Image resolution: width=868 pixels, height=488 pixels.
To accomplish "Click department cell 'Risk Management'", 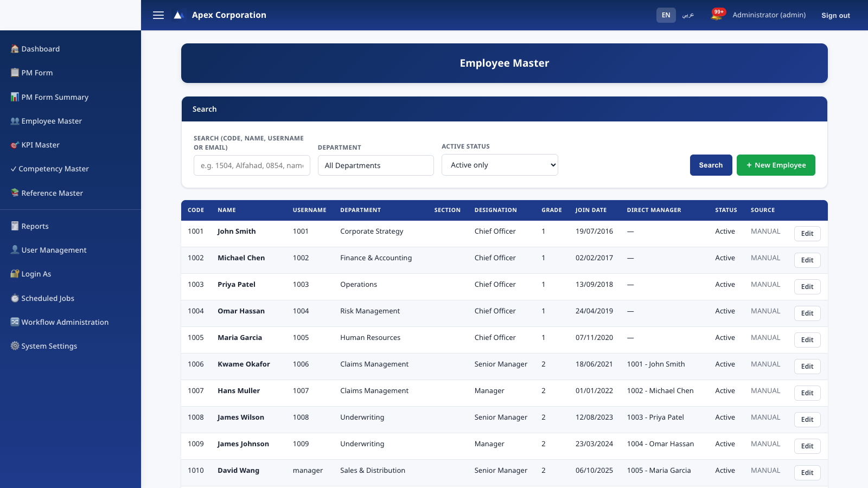I will click(x=370, y=311).
